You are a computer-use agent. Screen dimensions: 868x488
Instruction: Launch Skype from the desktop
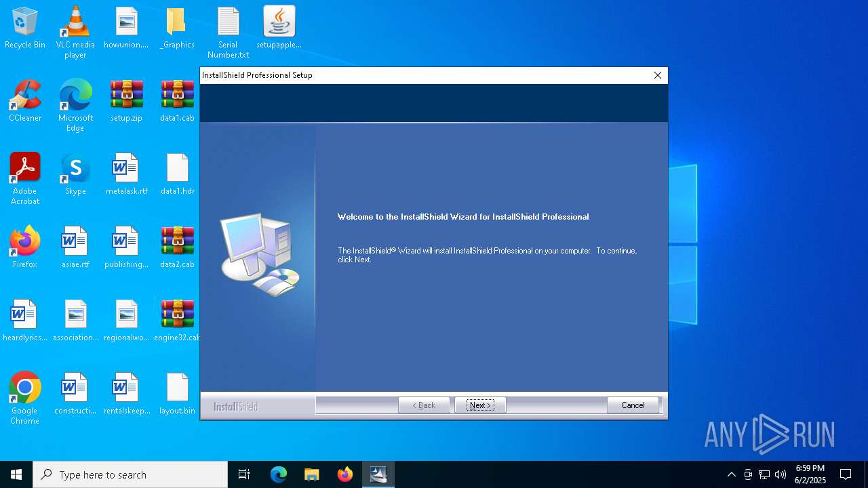pos(75,175)
